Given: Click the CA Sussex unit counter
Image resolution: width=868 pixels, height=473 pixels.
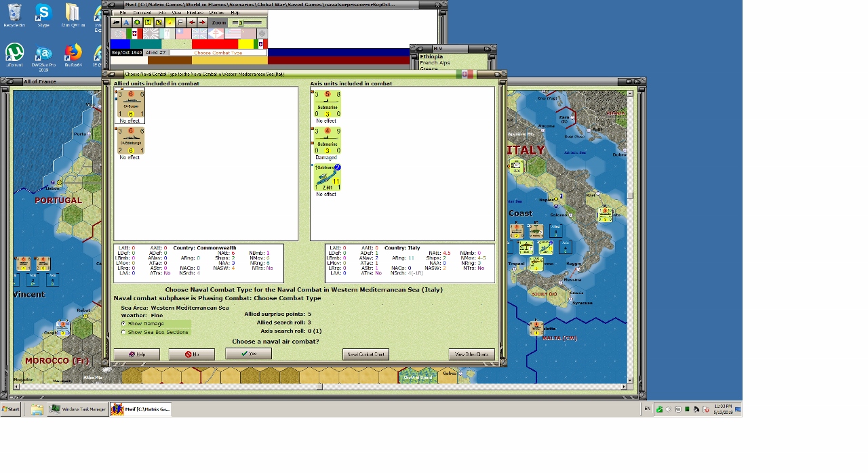Looking at the screenshot, I should pos(130,103).
